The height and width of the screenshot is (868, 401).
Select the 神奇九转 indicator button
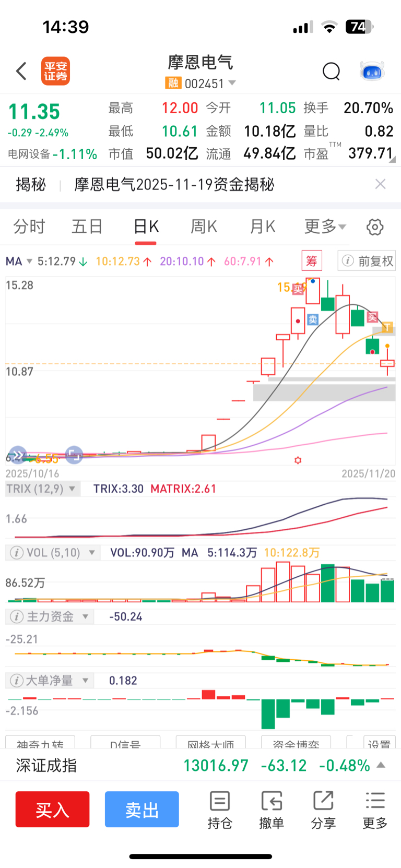click(x=40, y=743)
